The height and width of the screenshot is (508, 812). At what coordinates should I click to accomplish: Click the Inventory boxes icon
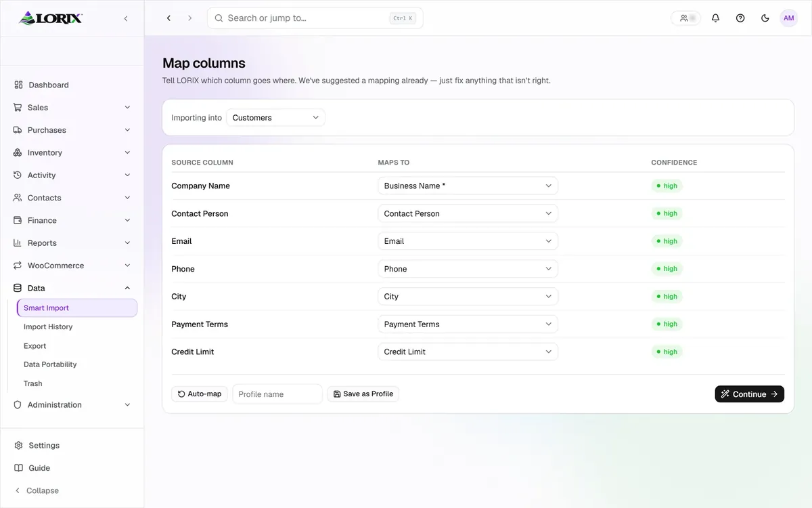pos(18,152)
